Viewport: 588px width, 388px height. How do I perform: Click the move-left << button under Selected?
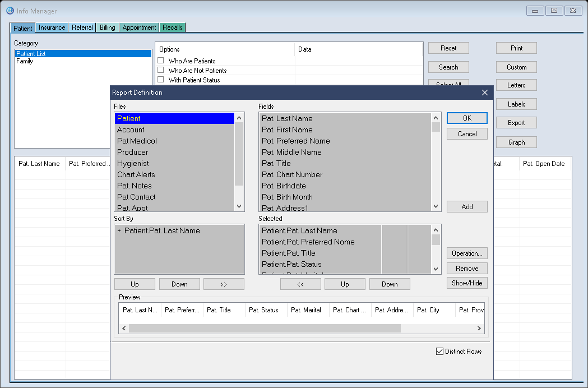300,284
